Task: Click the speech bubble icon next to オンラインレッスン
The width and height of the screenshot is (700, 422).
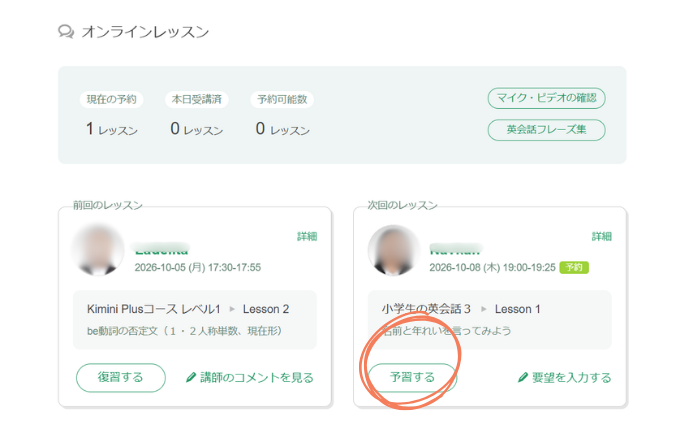Action: click(66, 32)
